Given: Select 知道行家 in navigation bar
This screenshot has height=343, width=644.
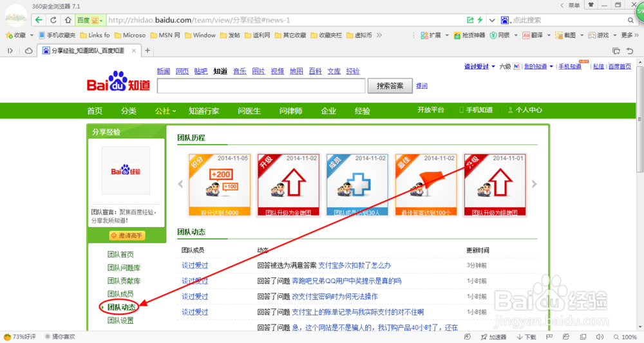Looking at the screenshot, I should tap(204, 111).
